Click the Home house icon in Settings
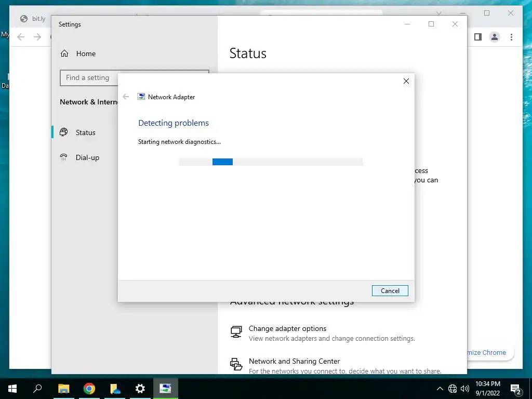532x399 pixels. click(64, 54)
